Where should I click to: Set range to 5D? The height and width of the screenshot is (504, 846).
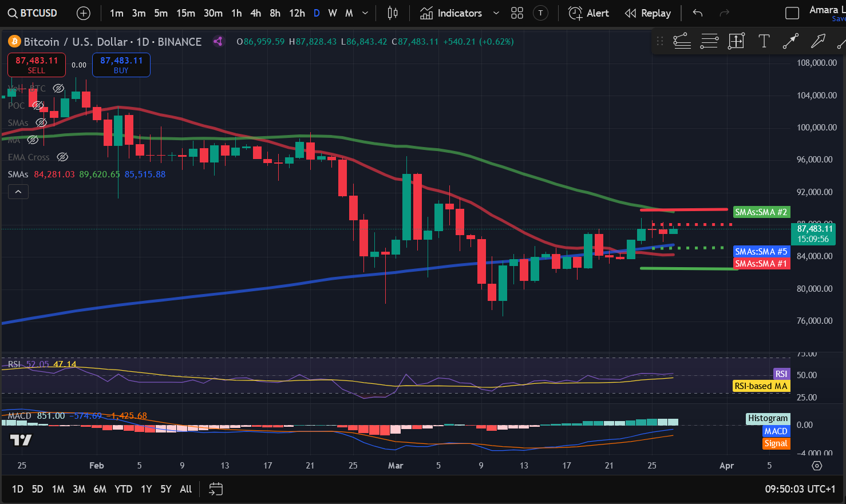[x=37, y=489]
